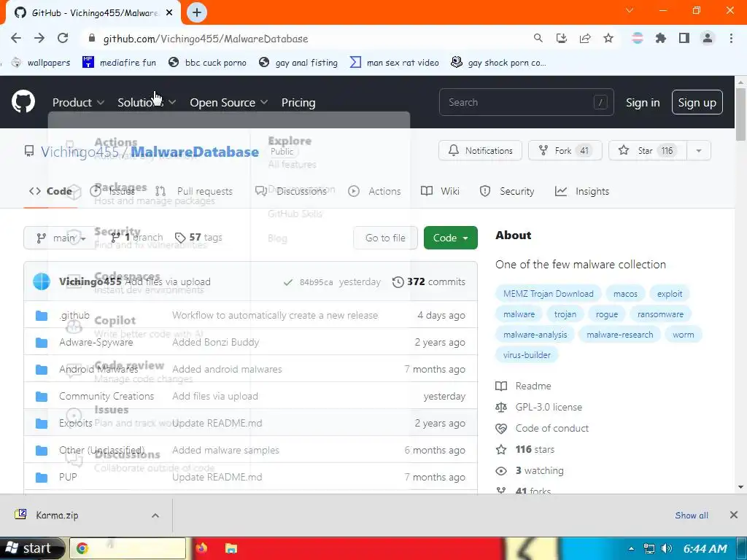Click the zoom magnifier icon in address bar
Screen dimensions: 747x560
point(538,38)
